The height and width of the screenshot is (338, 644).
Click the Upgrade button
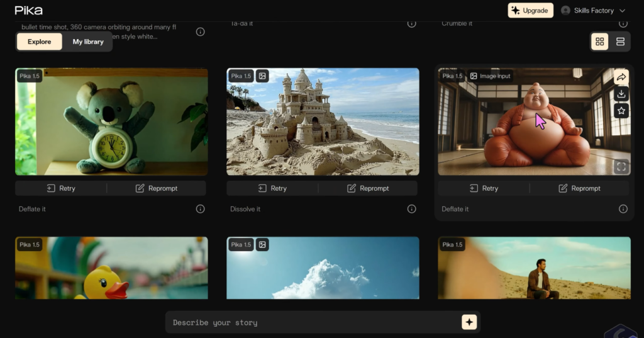(x=530, y=11)
